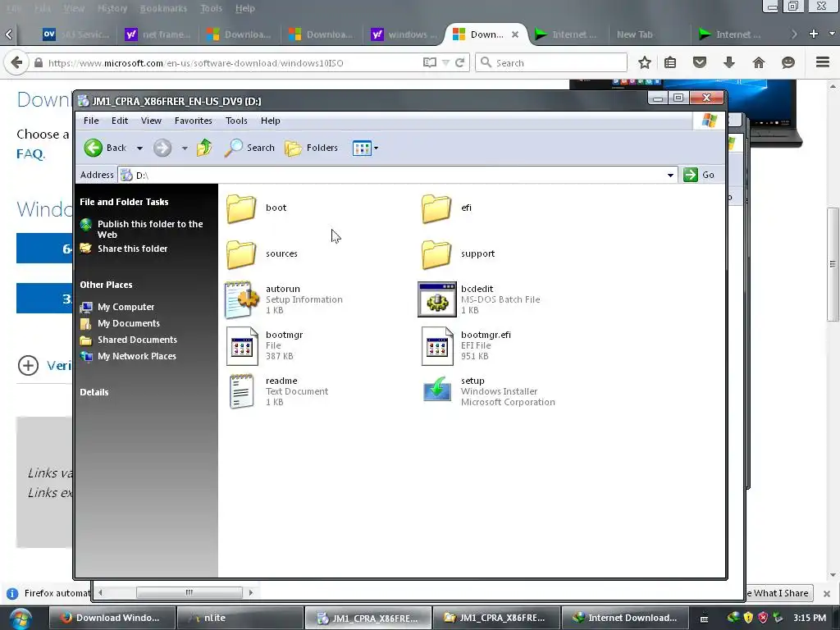
Task: Click Firefox back navigation button
Action: coord(16,62)
